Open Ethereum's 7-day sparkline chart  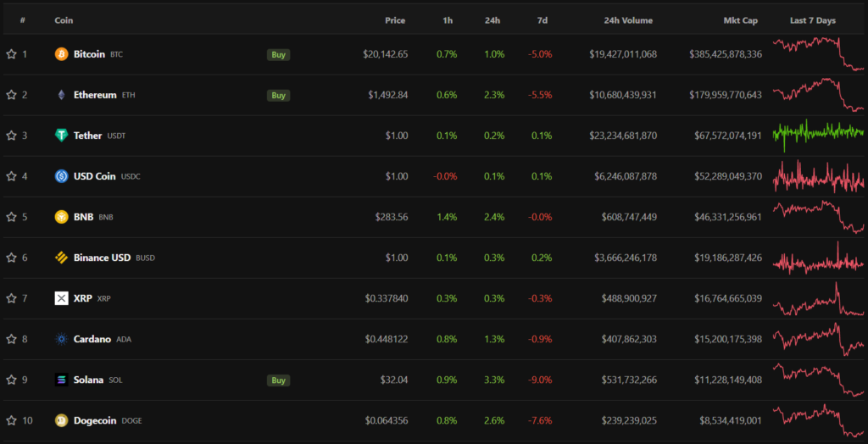point(818,95)
